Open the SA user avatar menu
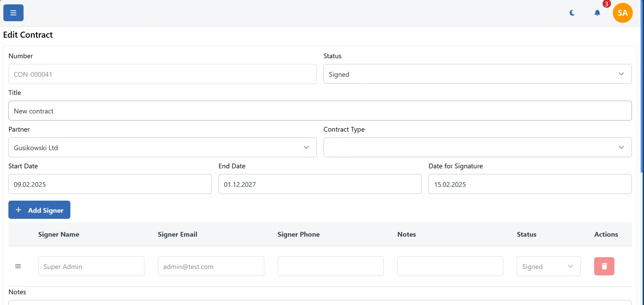644x305 pixels. coord(622,13)
